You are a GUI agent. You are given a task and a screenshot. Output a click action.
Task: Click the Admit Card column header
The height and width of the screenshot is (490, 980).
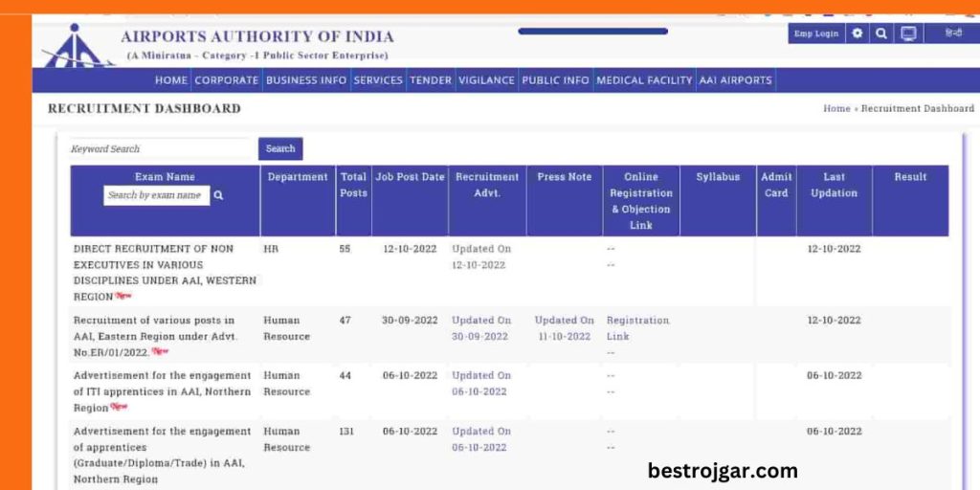(776, 185)
